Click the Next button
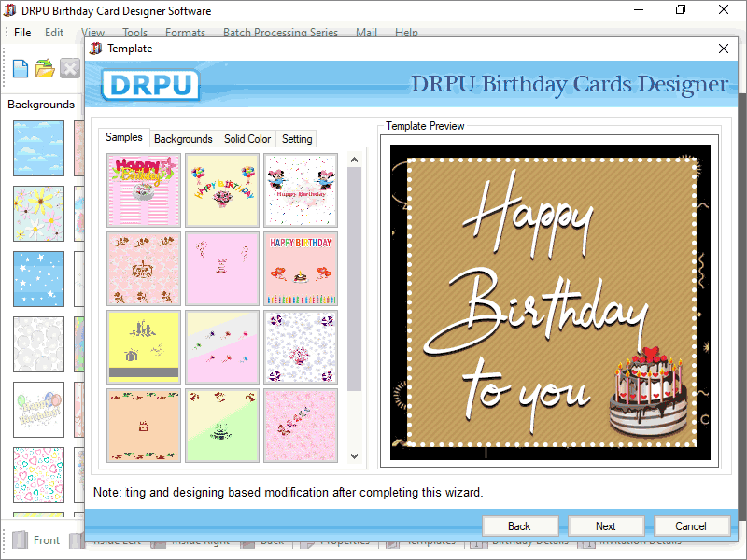The width and height of the screenshot is (747, 560). pyautogui.click(x=606, y=525)
